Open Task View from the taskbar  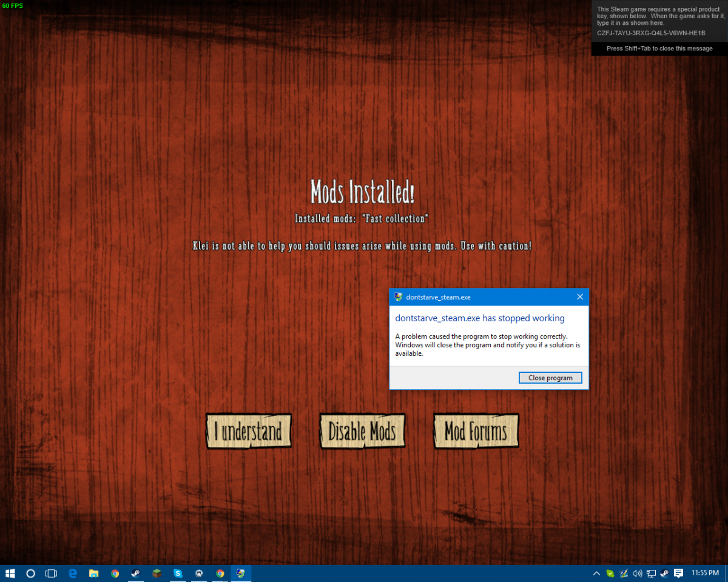tap(52, 573)
